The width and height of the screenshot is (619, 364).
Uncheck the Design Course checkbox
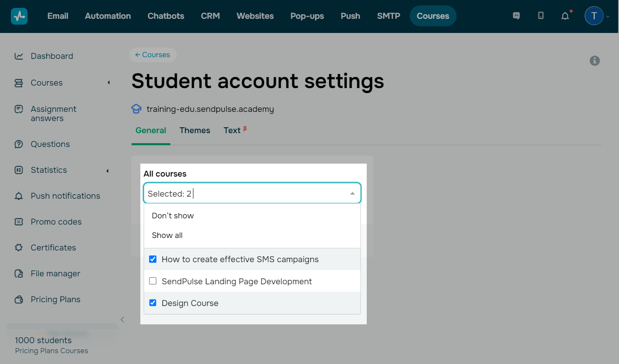153,303
